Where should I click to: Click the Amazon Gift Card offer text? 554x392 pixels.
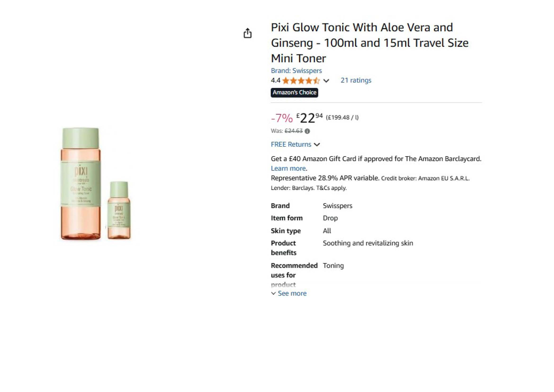376,159
